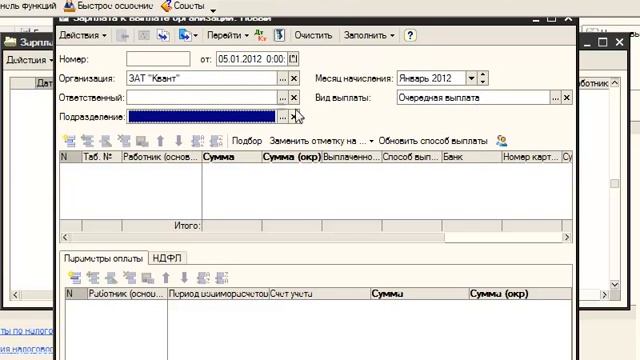Click the greyed-out reread icon left of the blue-arrows icon
This screenshot has width=640, height=360.
click(143, 36)
